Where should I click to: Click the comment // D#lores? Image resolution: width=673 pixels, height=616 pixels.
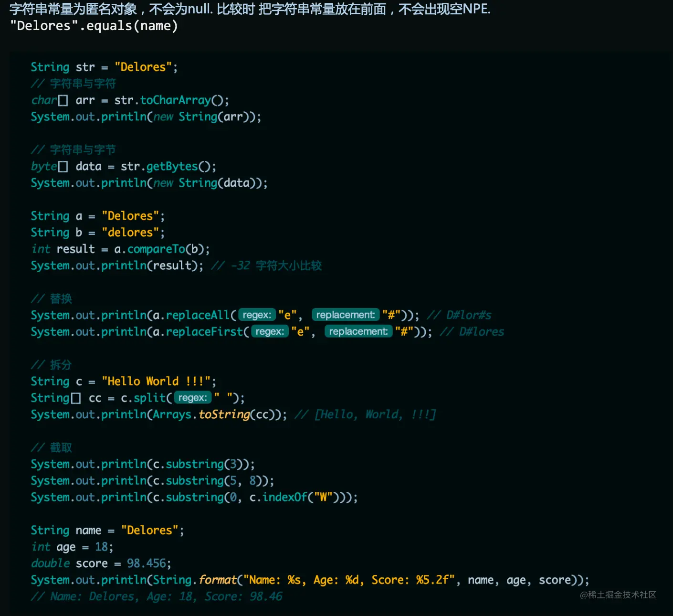click(x=472, y=331)
